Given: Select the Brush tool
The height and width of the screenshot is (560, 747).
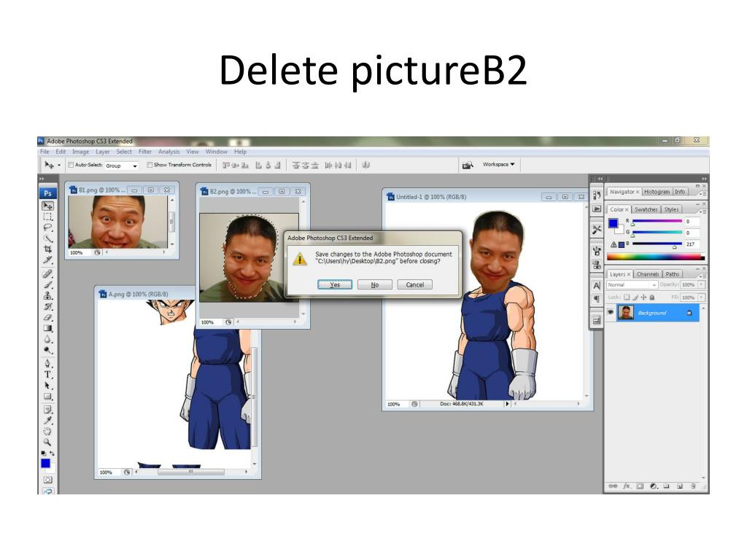Looking at the screenshot, I should coord(47,285).
